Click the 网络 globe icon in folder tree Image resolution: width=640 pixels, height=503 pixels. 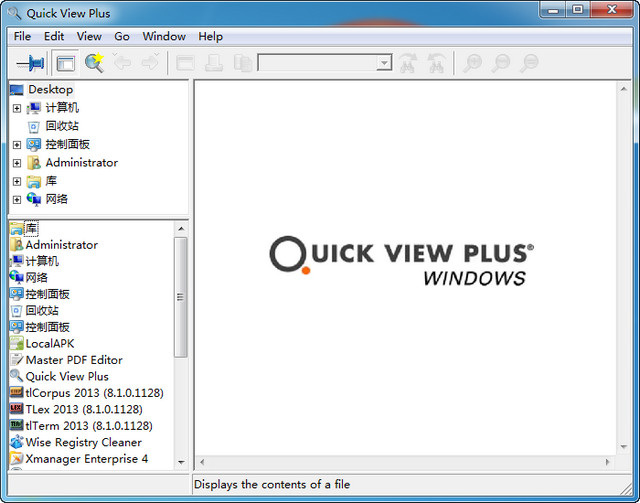pos(34,199)
